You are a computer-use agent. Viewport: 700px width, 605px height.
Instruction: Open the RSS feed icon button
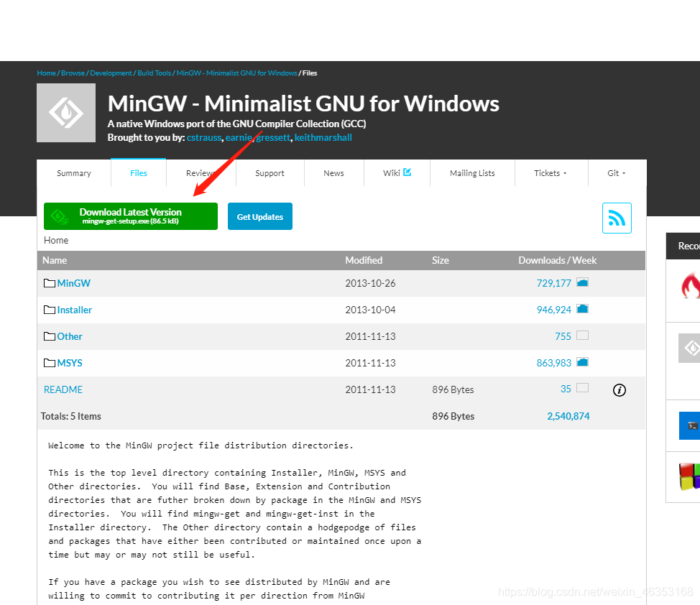tap(617, 218)
